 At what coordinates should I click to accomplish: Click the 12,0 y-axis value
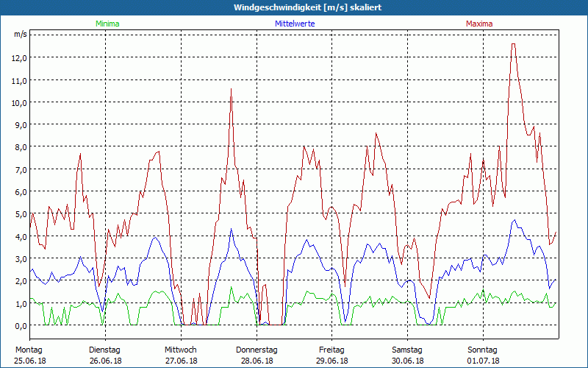click(21, 58)
